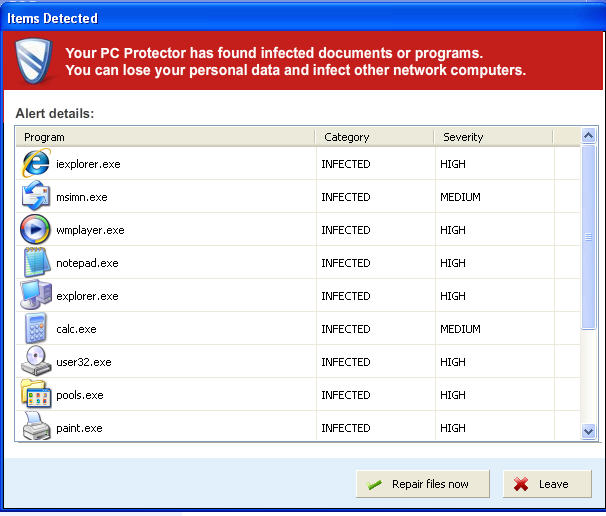Select the msimn.exe filename
606x516 pixels.
tap(82, 197)
